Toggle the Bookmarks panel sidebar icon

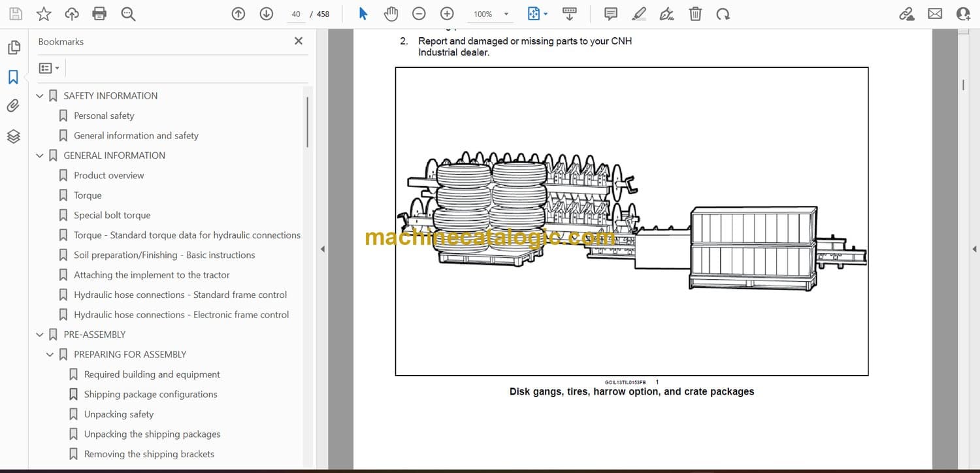[13, 77]
